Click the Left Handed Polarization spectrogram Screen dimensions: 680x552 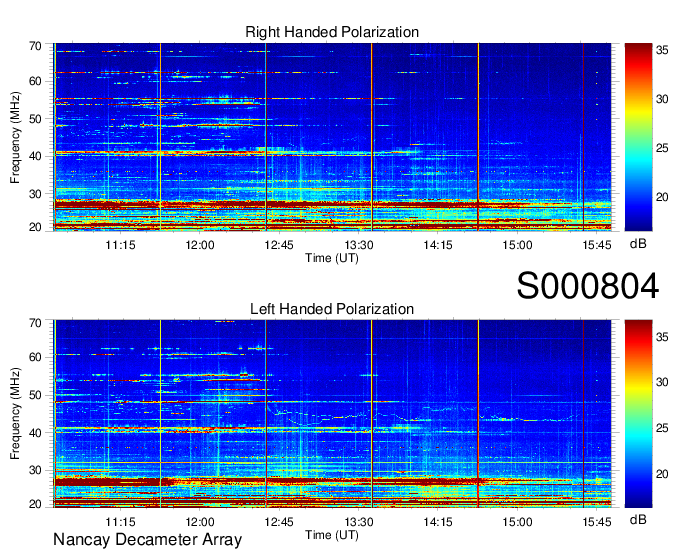click(332, 414)
